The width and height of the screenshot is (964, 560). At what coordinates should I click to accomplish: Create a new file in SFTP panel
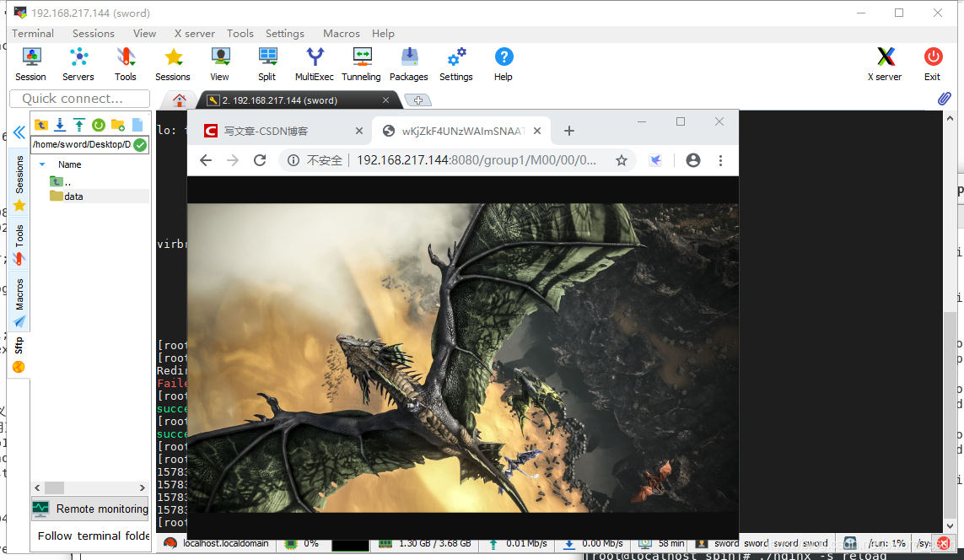[x=137, y=125]
